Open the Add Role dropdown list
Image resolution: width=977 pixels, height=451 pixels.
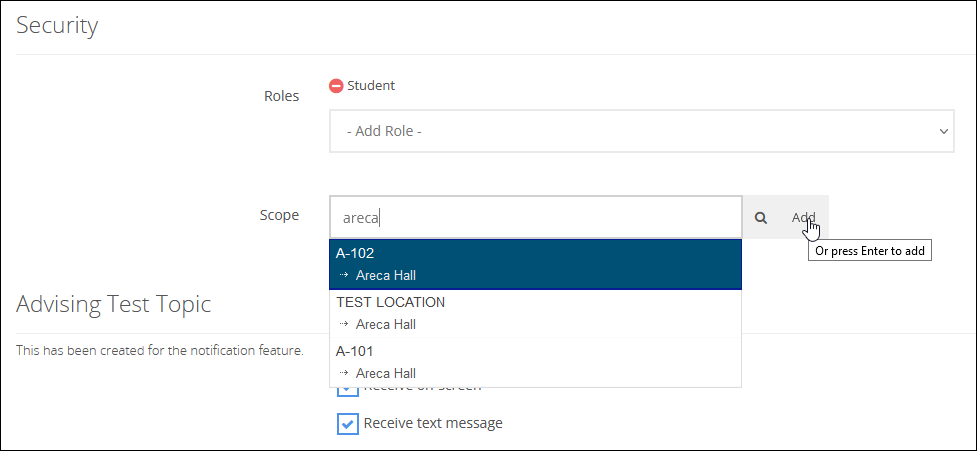(x=641, y=131)
